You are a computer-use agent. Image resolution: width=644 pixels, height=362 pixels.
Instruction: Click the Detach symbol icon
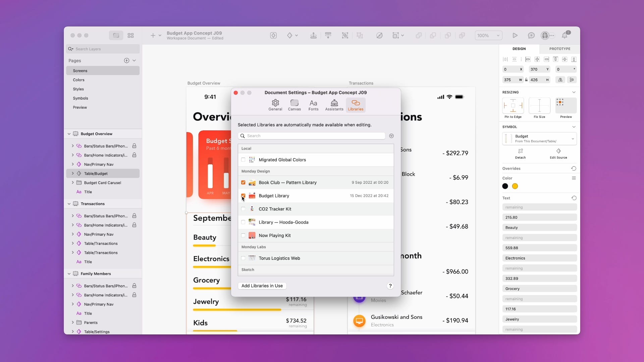click(520, 151)
